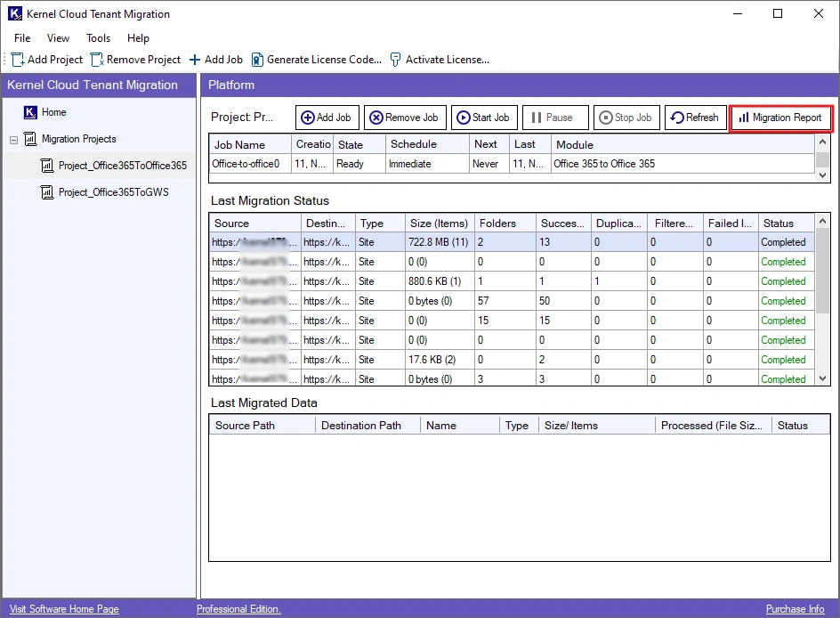The image size is (840, 618).
Task: Open Generate License Code tool
Action: pyautogui.click(x=317, y=60)
